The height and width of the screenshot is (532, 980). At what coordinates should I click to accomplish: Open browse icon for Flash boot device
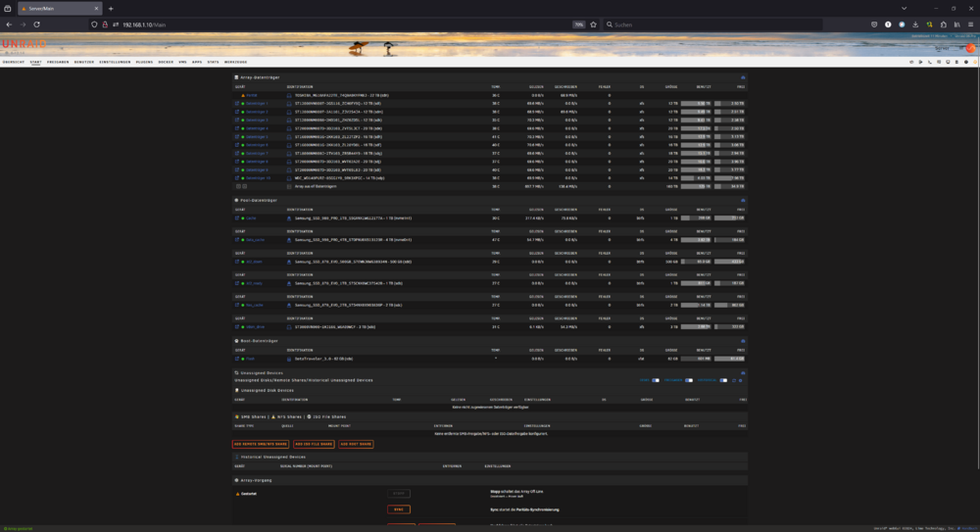coord(237,359)
